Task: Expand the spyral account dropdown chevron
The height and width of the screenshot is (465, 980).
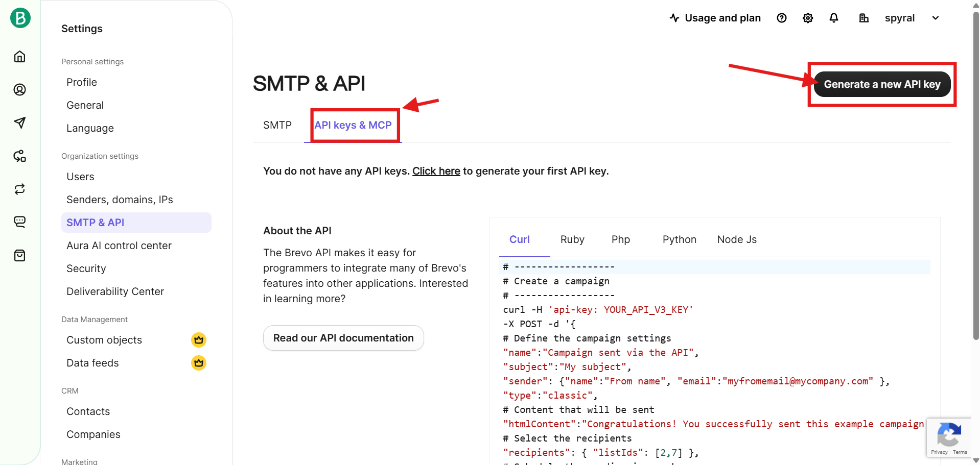Action: [936, 18]
